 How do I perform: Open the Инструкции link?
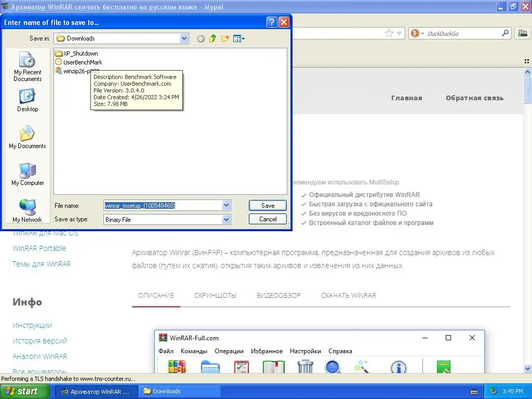(32, 325)
